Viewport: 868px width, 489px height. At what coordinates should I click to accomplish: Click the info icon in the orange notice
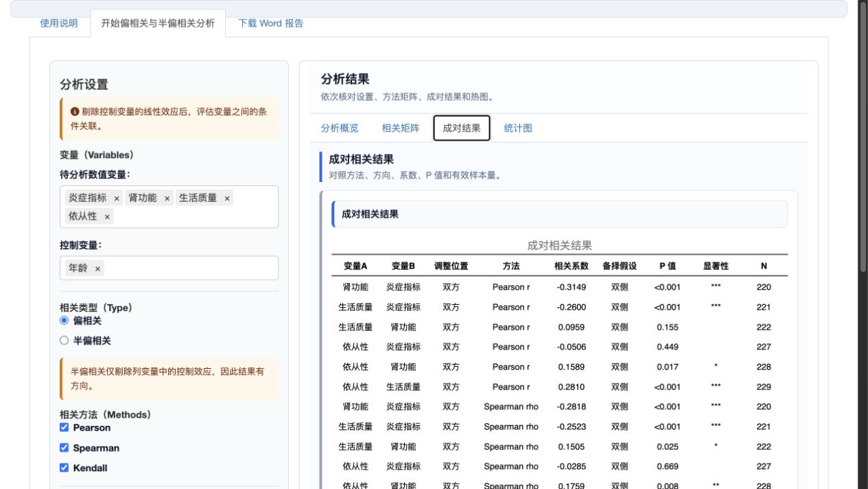click(x=75, y=111)
